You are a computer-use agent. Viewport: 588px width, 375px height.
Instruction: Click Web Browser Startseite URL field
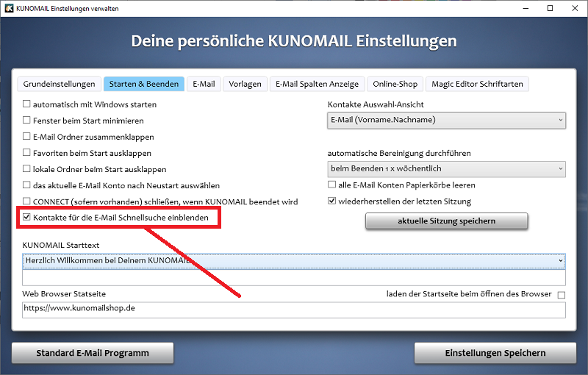tap(293, 310)
